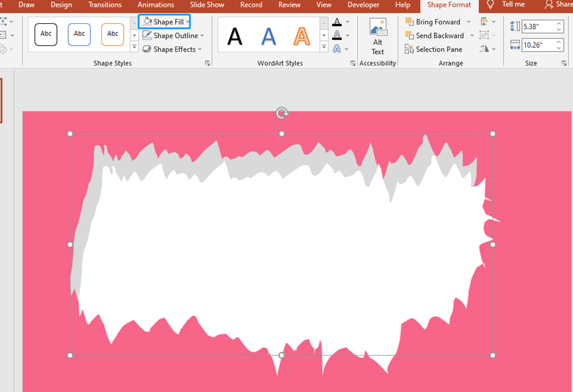The width and height of the screenshot is (573, 392).
Task: Click the right-middle resize handle of the shape
Action: coord(493,244)
